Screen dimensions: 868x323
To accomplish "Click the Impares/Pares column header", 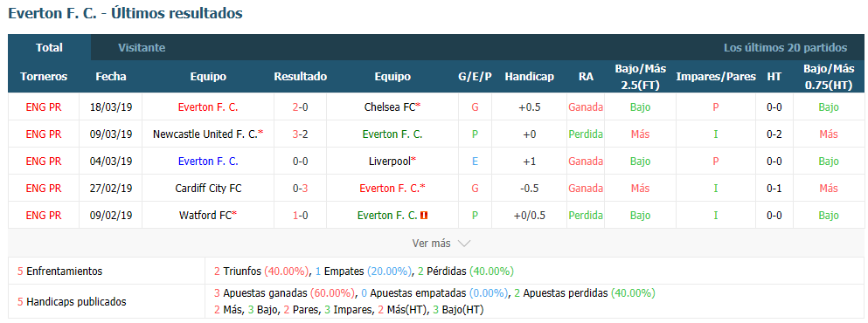I will tap(716, 77).
